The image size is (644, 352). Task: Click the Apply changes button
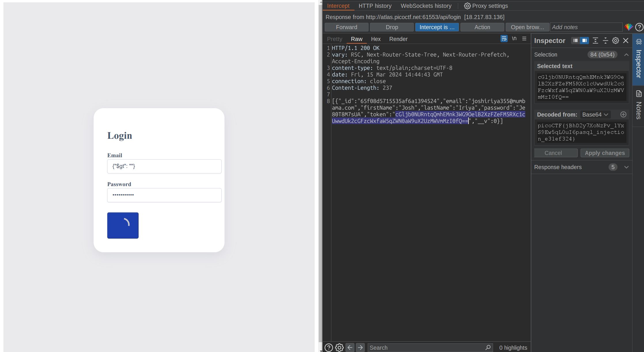click(x=605, y=153)
